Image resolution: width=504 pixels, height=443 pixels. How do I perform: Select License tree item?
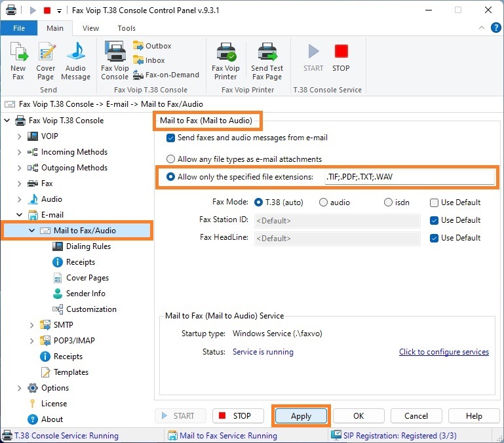point(54,404)
